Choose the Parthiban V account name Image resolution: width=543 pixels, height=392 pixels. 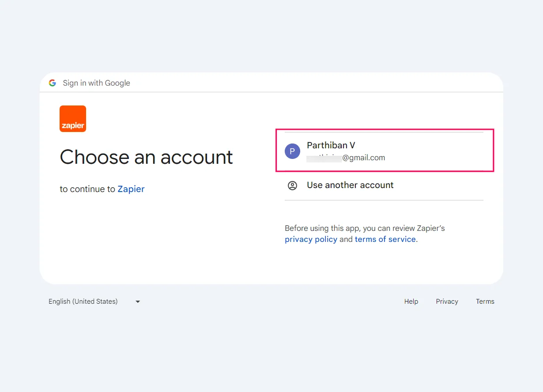tap(331, 145)
